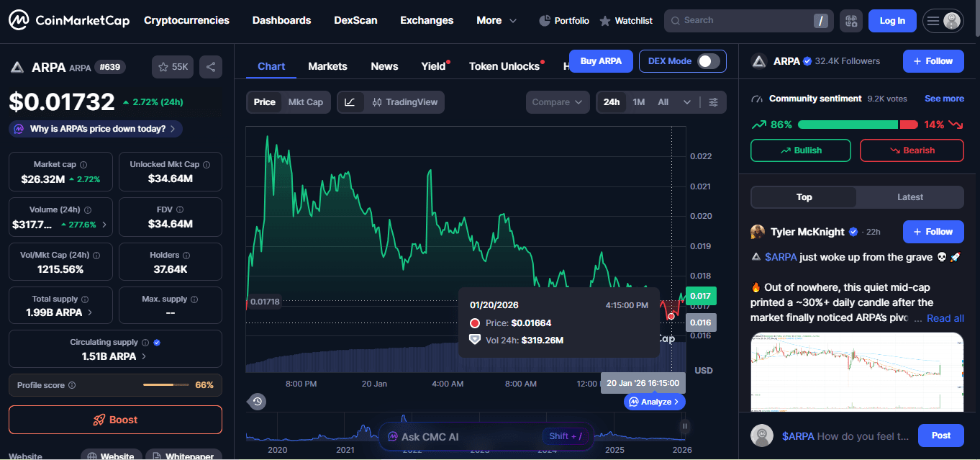Vote Bearish on ARPA sentiment
Viewport: 980px width, 460px height.
coord(912,150)
